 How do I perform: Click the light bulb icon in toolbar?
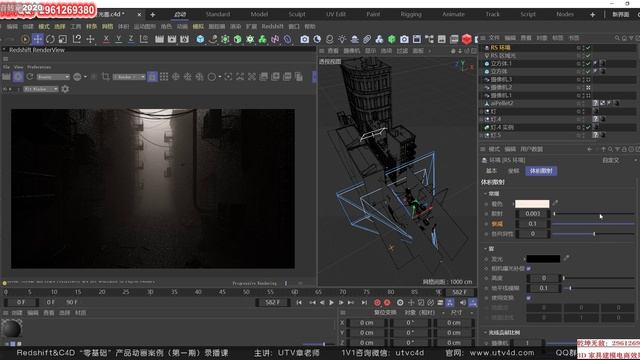pyautogui.click(x=342, y=39)
